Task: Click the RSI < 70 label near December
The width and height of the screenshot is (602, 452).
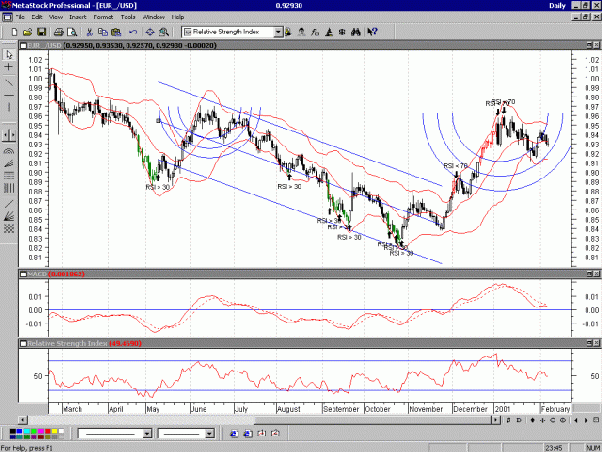Action: pyautogui.click(x=455, y=166)
